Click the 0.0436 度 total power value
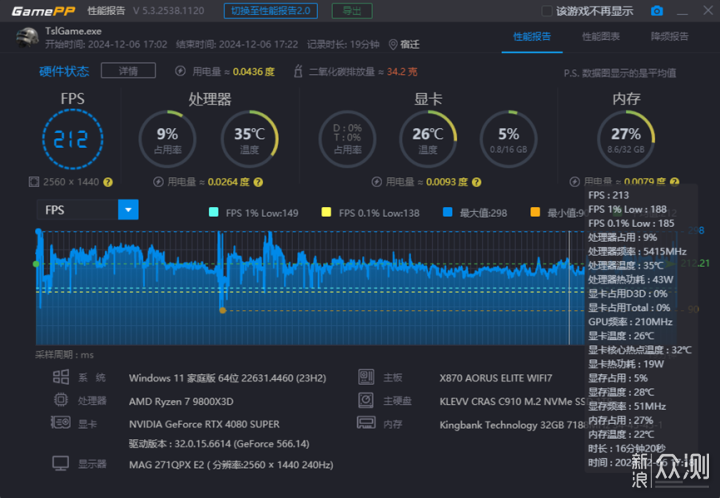 coord(253,72)
